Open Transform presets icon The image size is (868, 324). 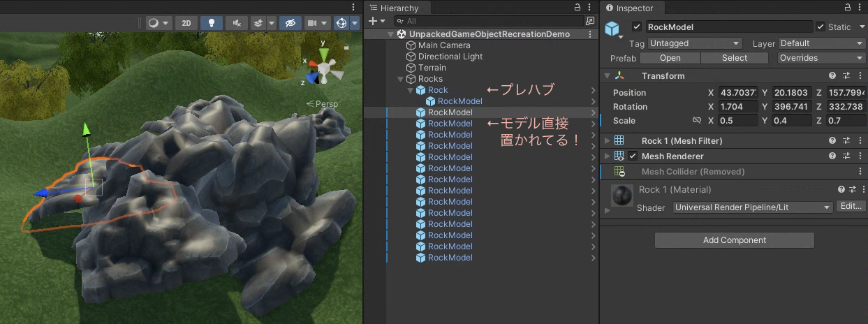tap(846, 75)
